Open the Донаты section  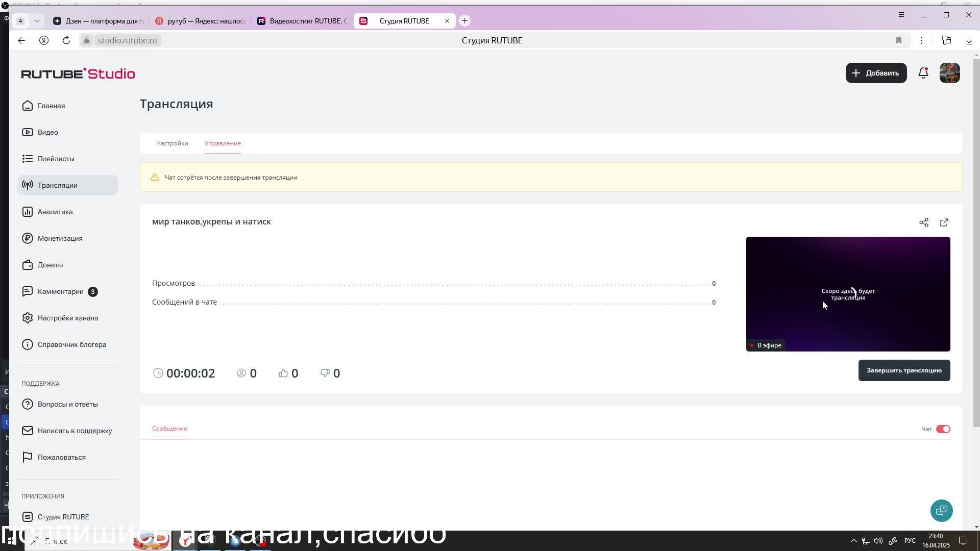68,265
